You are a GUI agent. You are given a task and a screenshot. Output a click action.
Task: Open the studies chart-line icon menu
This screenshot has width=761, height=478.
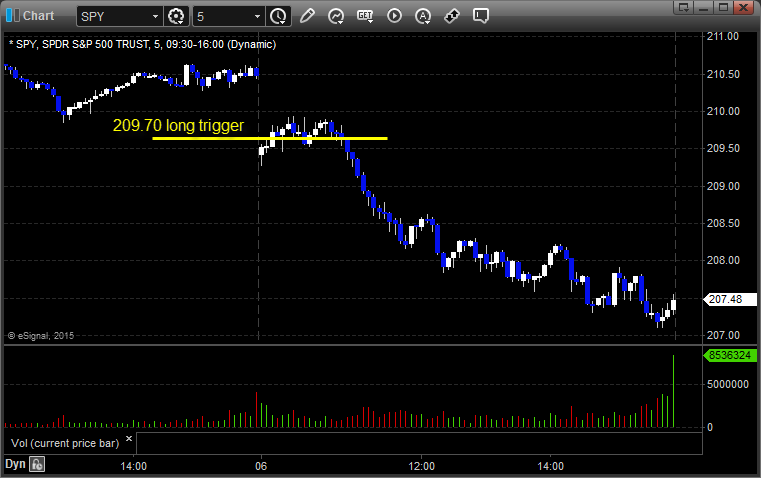(x=336, y=16)
